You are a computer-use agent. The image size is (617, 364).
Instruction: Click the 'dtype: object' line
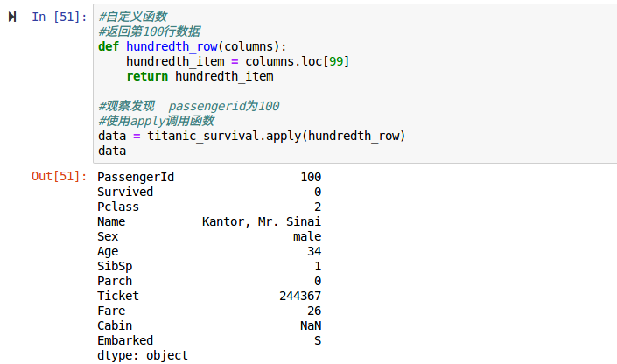143,356
